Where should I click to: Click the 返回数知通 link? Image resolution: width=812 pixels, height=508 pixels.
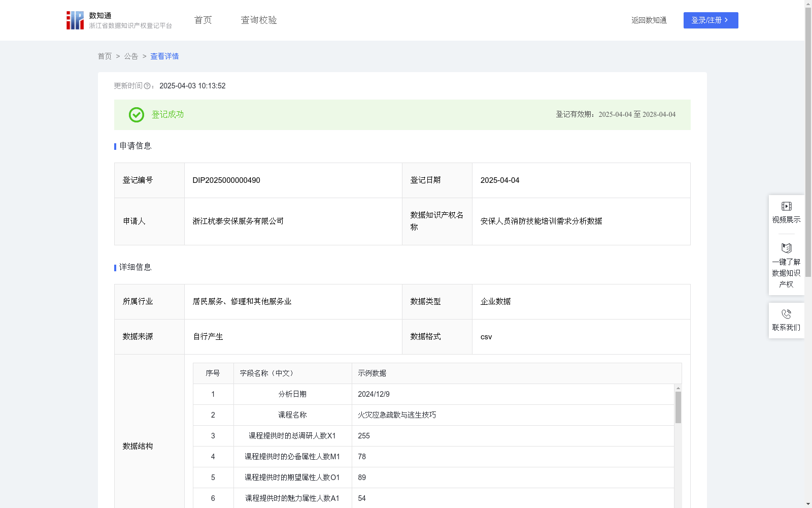click(649, 20)
